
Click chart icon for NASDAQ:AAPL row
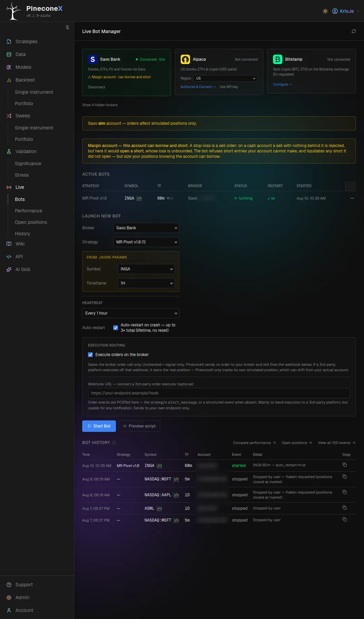176,495
